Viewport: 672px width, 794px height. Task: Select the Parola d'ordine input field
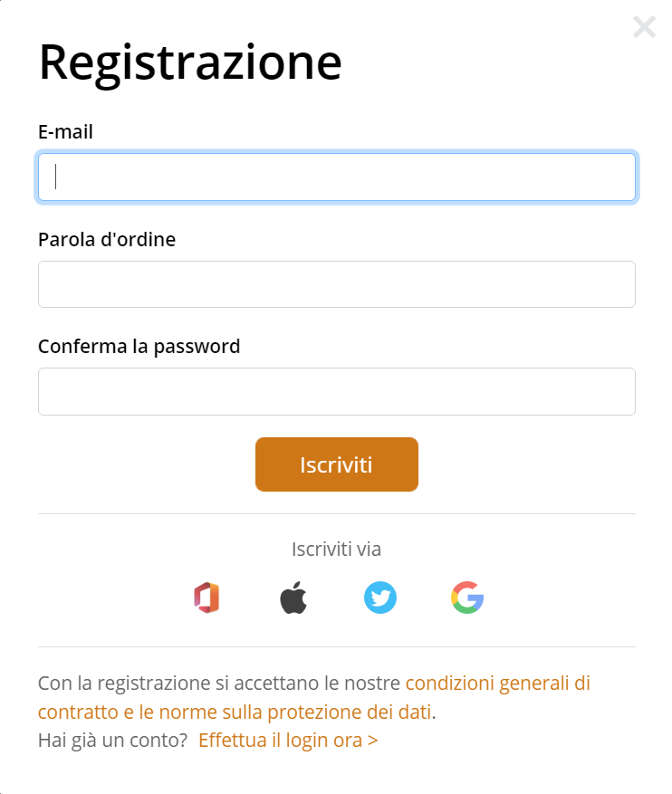337,284
